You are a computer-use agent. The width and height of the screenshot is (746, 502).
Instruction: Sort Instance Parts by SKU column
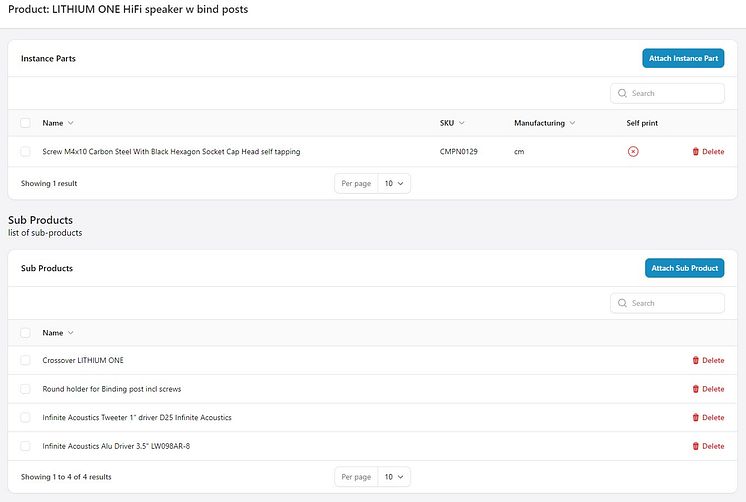(452, 123)
